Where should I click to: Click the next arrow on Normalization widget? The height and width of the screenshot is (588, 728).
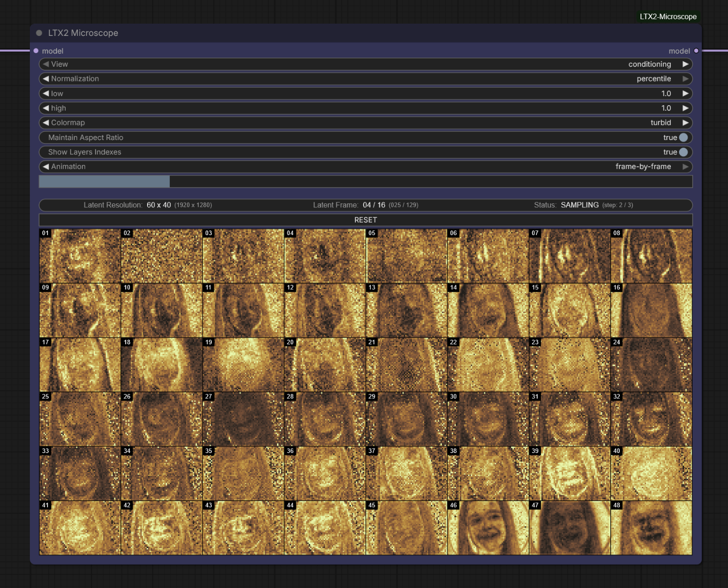(686, 79)
